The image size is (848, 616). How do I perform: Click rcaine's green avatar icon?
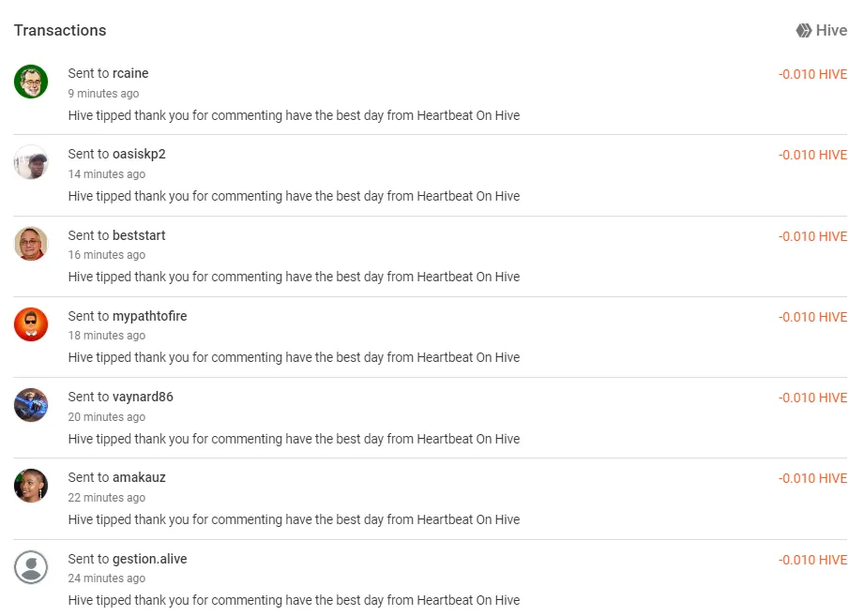click(31, 82)
